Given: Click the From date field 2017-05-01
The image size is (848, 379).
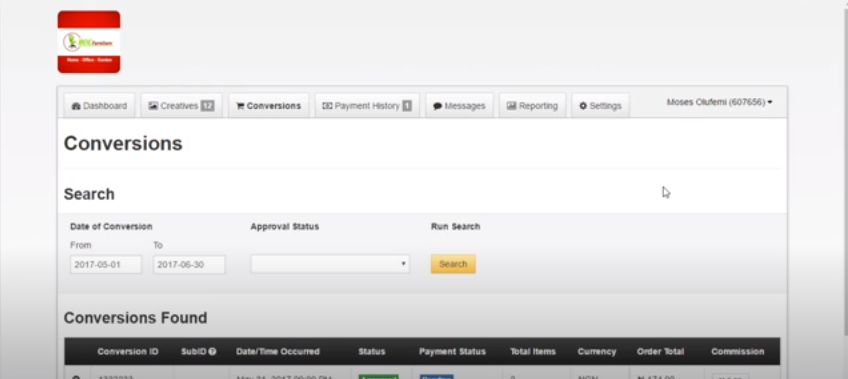Looking at the screenshot, I should coord(106,264).
